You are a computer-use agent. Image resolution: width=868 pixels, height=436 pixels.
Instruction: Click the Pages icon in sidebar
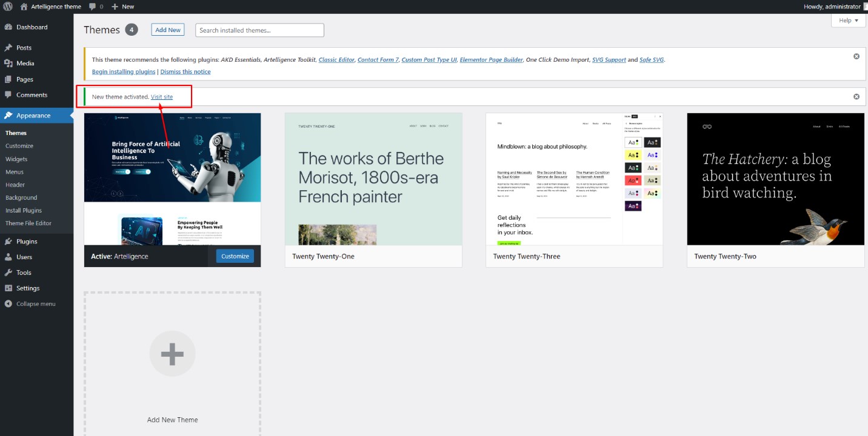coord(8,79)
